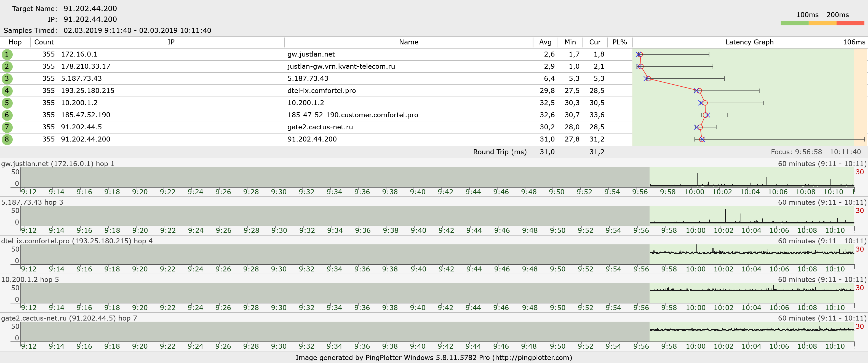Click Cur value 33,6 for hop 6
868x363 pixels.
[x=597, y=115]
